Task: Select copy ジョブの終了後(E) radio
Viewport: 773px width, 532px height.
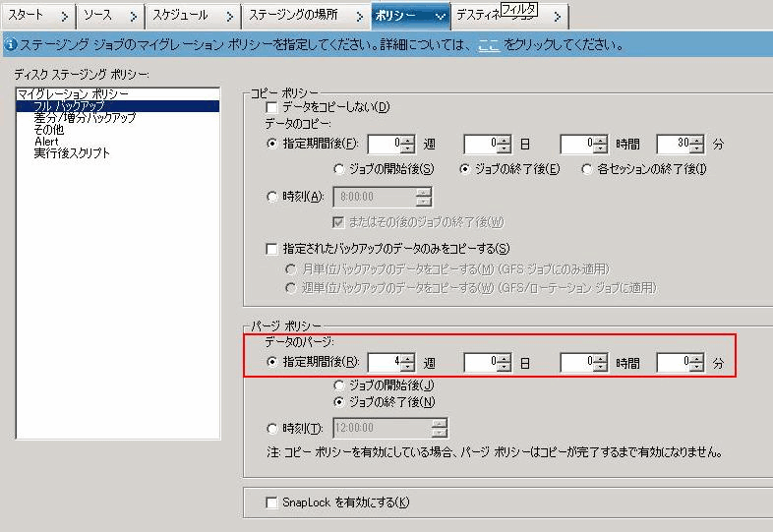Action: (x=464, y=169)
